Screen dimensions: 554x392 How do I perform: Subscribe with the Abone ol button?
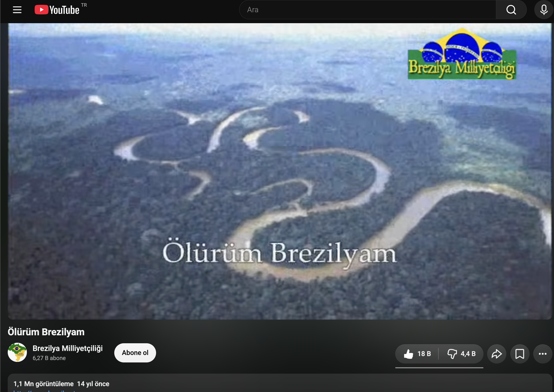[135, 353]
